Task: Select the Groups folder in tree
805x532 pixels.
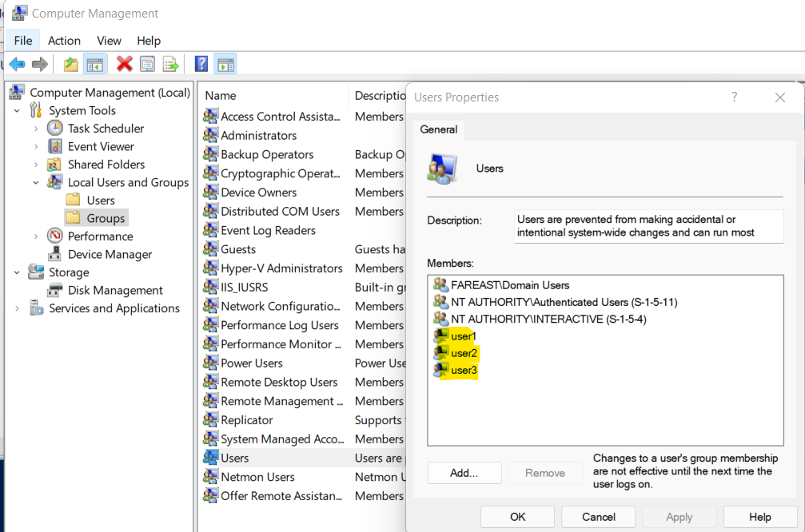Action: 96,218
